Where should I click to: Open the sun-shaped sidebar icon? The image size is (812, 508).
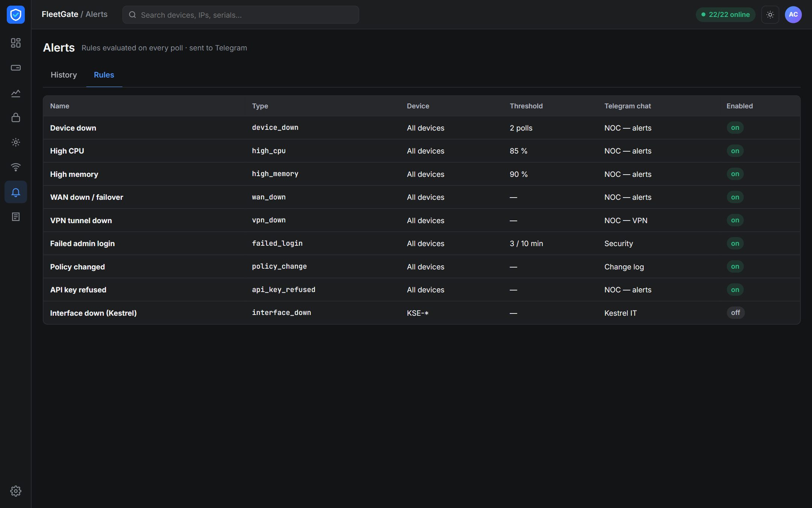[16, 142]
